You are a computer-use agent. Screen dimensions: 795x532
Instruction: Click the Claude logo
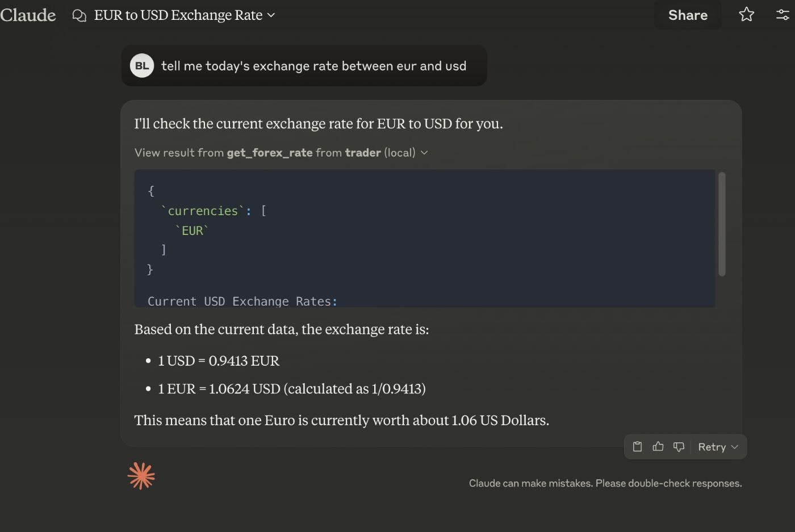(28, 15)
